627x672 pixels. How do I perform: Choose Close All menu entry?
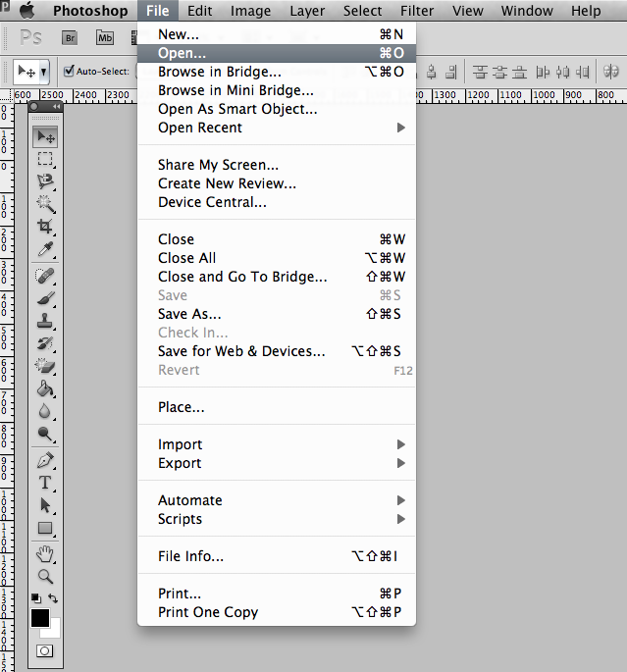pyautogui.click(x=277, y=258)
